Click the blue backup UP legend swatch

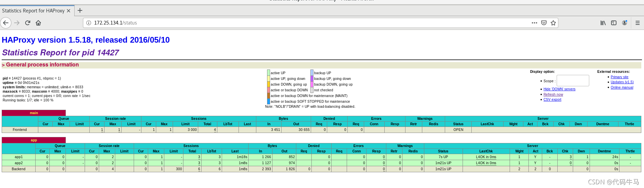click(x=312, y=73)
